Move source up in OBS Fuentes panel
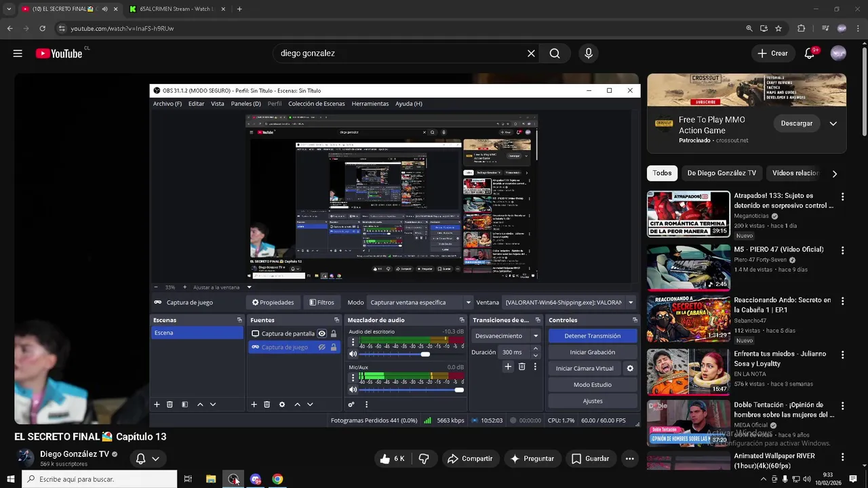Screen dimensions: 868x488 (297, 405)
